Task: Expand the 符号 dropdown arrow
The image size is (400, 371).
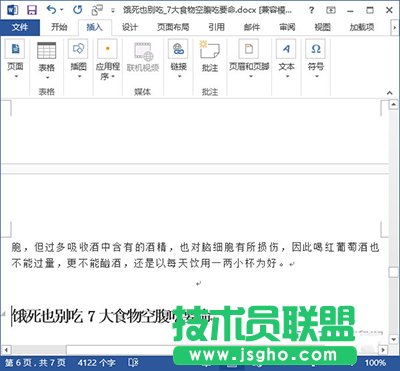Action: coord(317,77)
